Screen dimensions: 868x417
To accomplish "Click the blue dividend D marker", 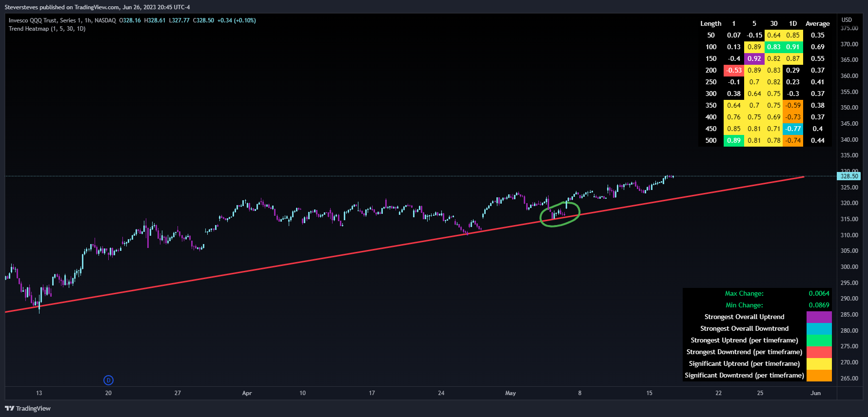I will 108,380.
